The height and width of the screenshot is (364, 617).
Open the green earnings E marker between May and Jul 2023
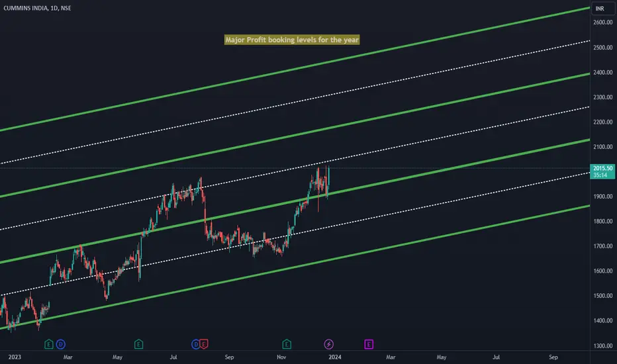(x=138, y=344)
